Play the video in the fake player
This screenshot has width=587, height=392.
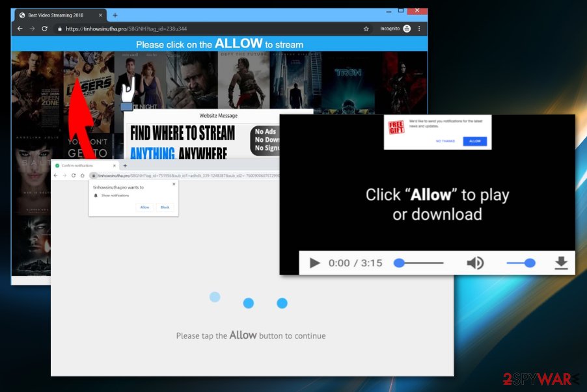point(315,263)
